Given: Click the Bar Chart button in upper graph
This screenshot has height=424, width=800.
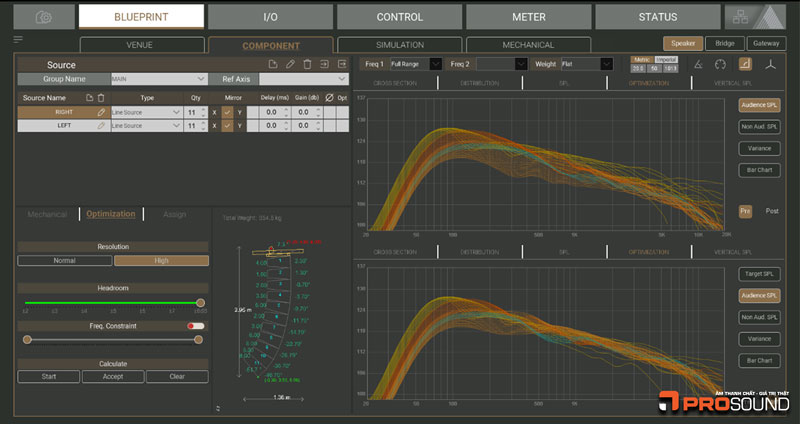Looking at the screenshot, I should 759,171.
